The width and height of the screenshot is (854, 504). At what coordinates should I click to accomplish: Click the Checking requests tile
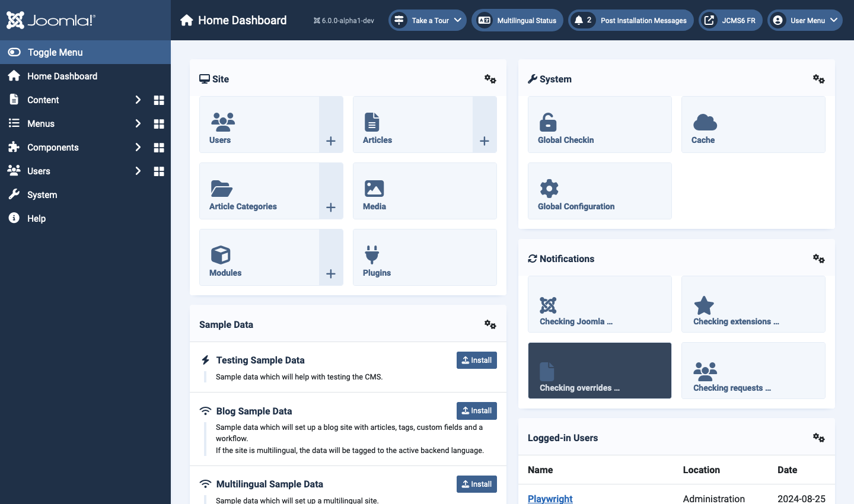pos(753,371)
